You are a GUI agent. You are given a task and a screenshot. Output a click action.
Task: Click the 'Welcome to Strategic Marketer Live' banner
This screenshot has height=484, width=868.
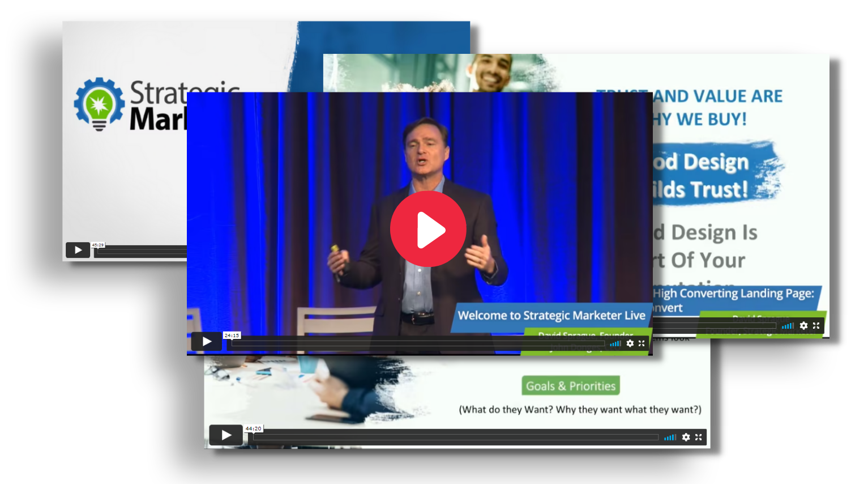point(551,316)
